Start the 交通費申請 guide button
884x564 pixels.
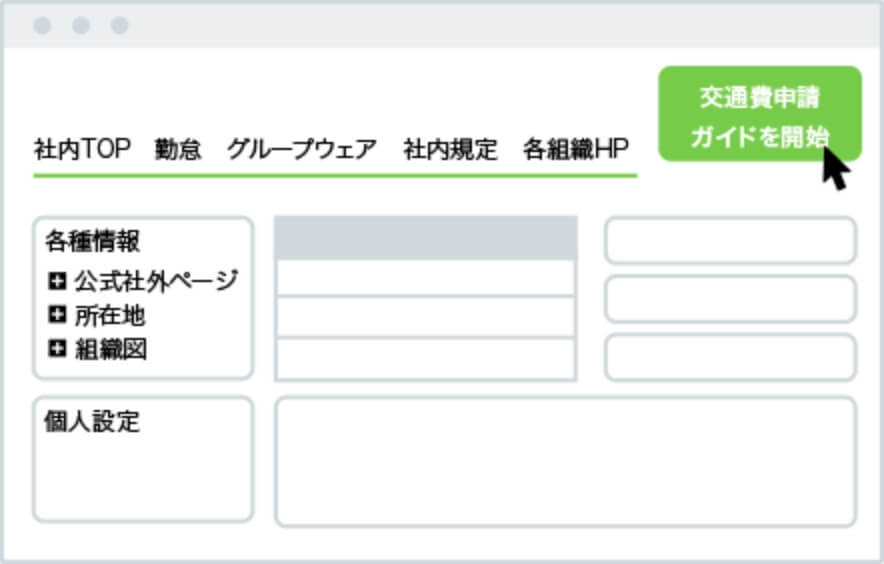click(760, 114)
